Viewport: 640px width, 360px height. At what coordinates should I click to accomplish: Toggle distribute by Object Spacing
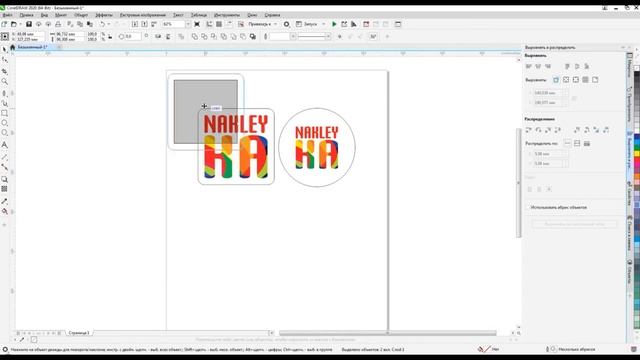587,143
